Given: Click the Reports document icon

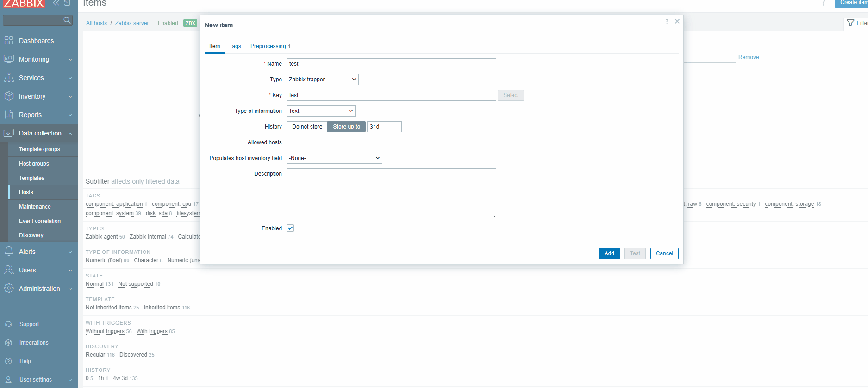Looking at the screenshot, I should pos(9,115).
